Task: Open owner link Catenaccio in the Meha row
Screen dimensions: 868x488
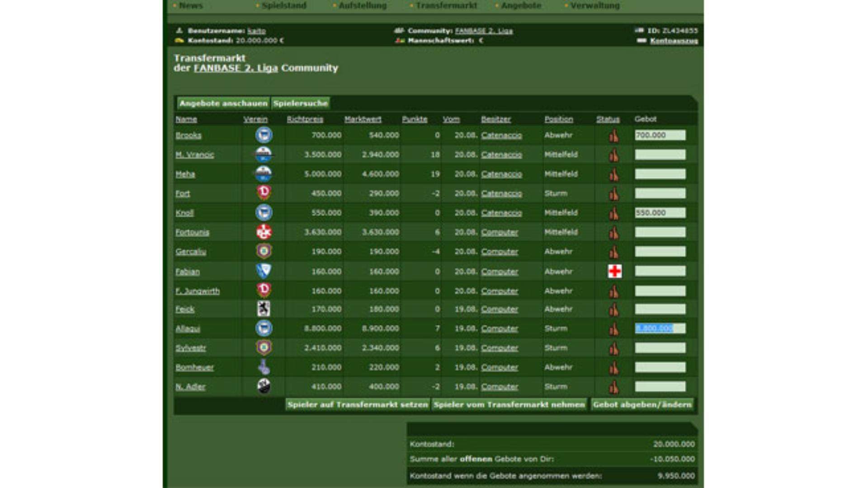Action: (x=501, y=174)
